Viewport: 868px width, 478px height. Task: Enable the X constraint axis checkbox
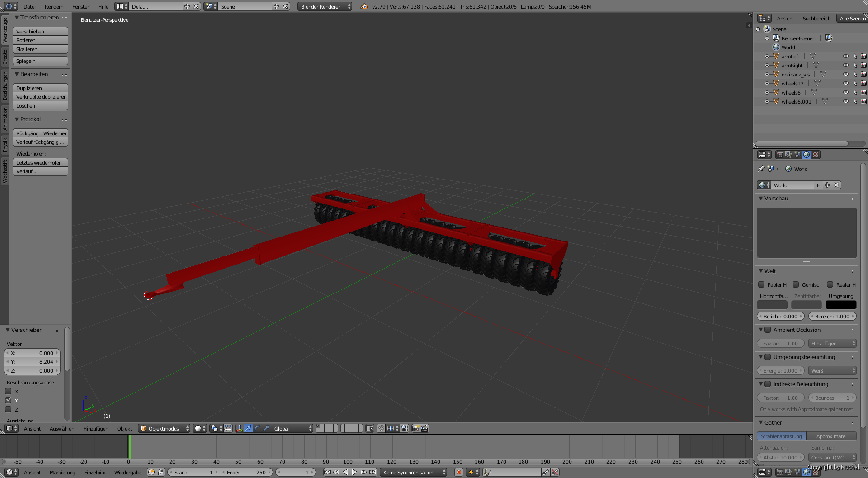(x=8, y=391)
